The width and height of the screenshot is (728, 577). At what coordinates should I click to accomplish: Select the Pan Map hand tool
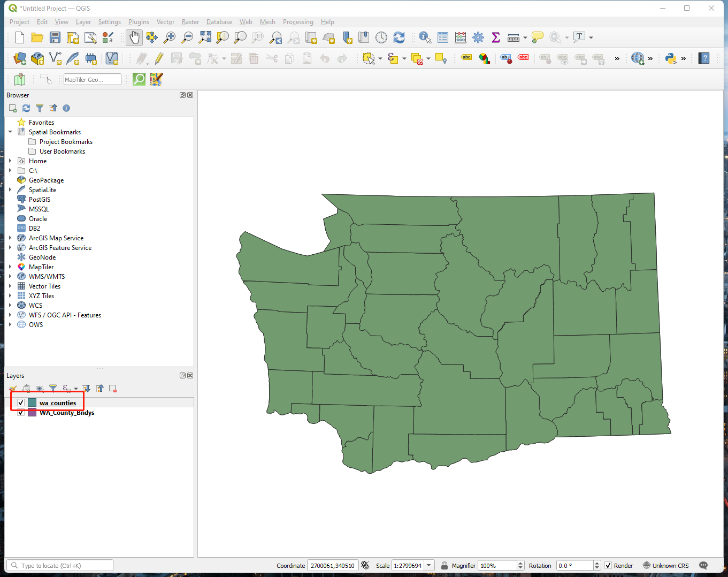point(134,37)
